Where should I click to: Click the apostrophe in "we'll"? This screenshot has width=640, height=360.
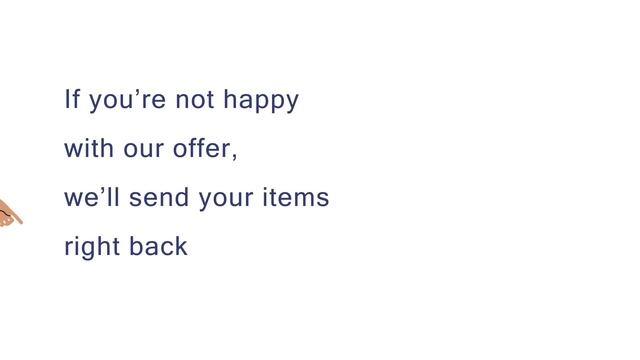point(104,191)
